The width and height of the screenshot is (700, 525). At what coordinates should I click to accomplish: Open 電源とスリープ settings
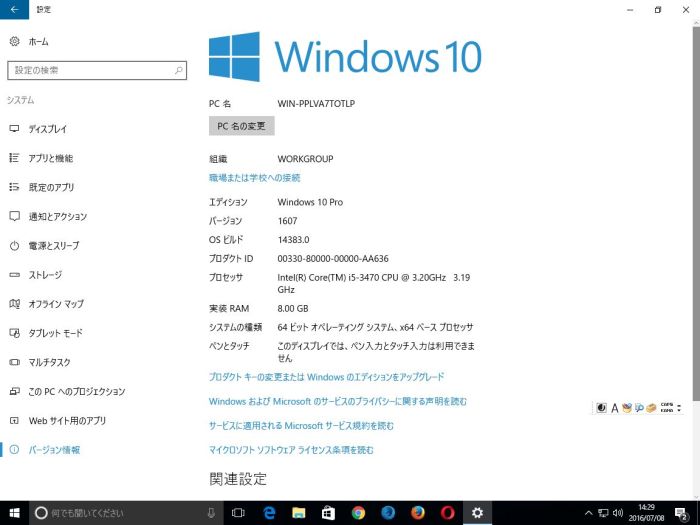pyautogui.click(x=54, y=246)
